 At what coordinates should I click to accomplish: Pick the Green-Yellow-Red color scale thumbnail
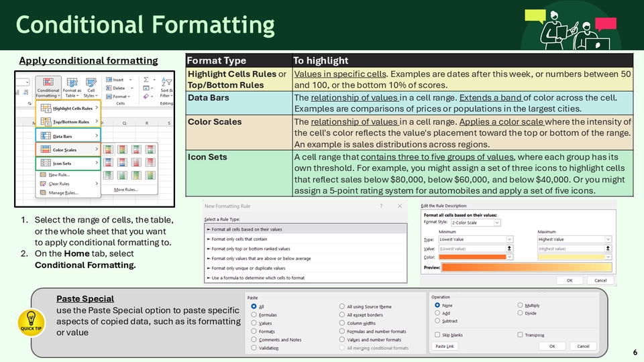click(x=108, y=149)
